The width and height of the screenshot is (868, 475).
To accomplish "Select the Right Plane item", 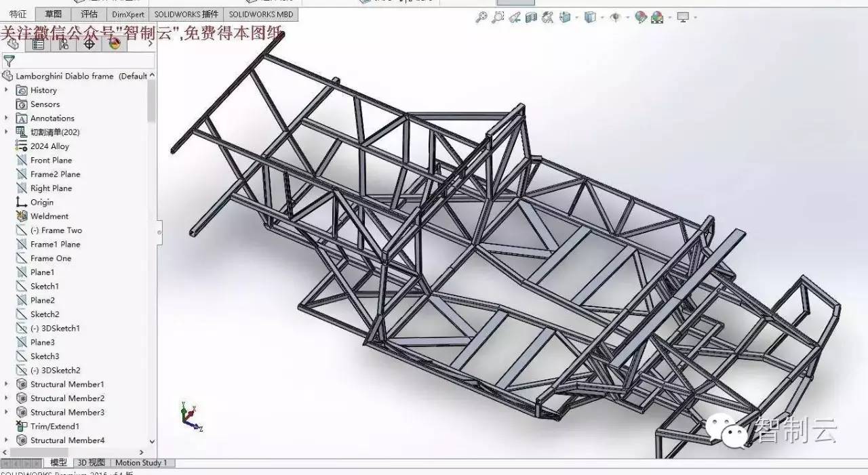I will pyautogui.click(x=44, y=188).
